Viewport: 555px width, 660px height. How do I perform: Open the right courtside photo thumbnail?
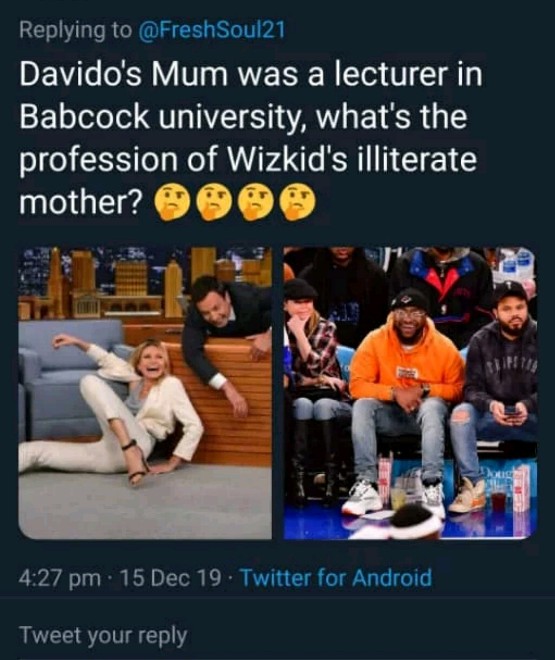(410, 393)
